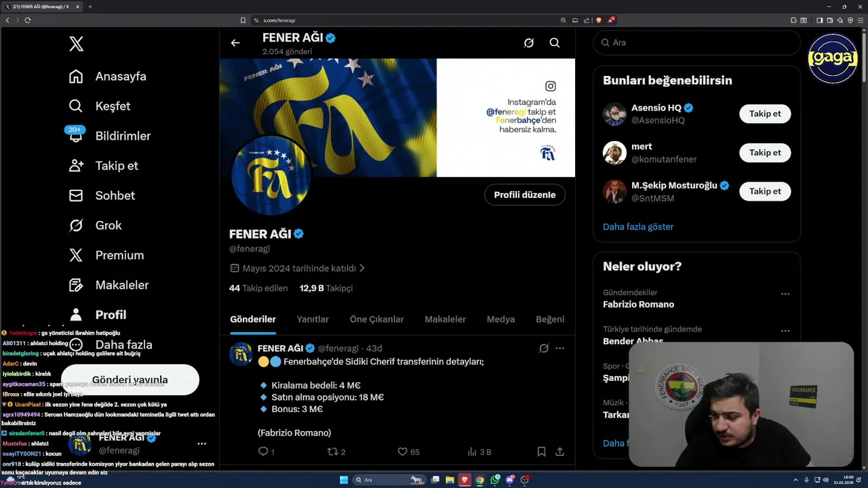This screenshot has width=868, height=488.
Task: Open Anasayfa from the sidebar
Action: [x=108, y=77]
